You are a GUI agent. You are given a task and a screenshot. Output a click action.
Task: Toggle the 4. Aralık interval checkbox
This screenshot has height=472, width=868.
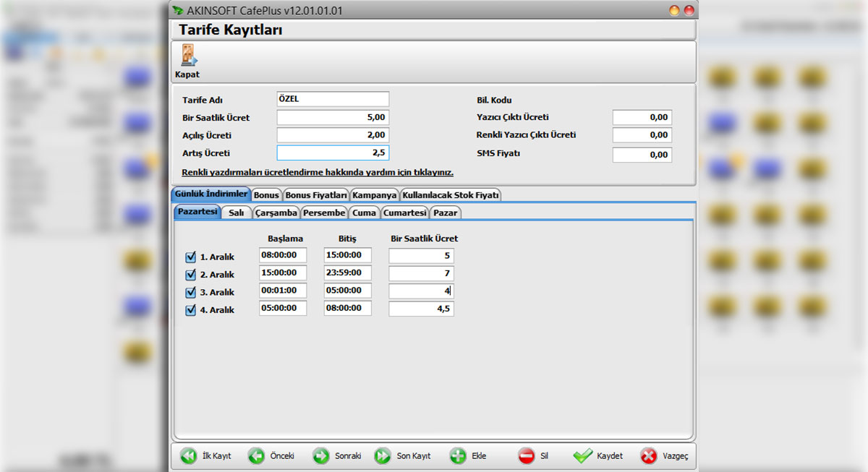(x=192, y=309)
